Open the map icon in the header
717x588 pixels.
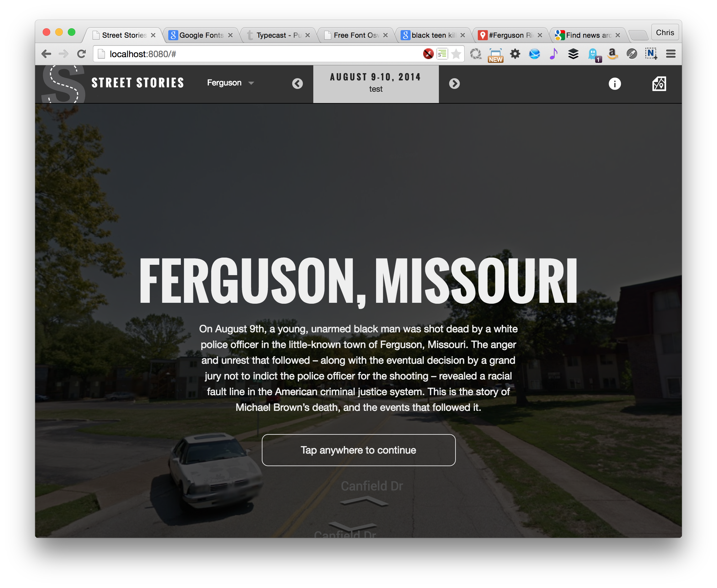(659, 84)
